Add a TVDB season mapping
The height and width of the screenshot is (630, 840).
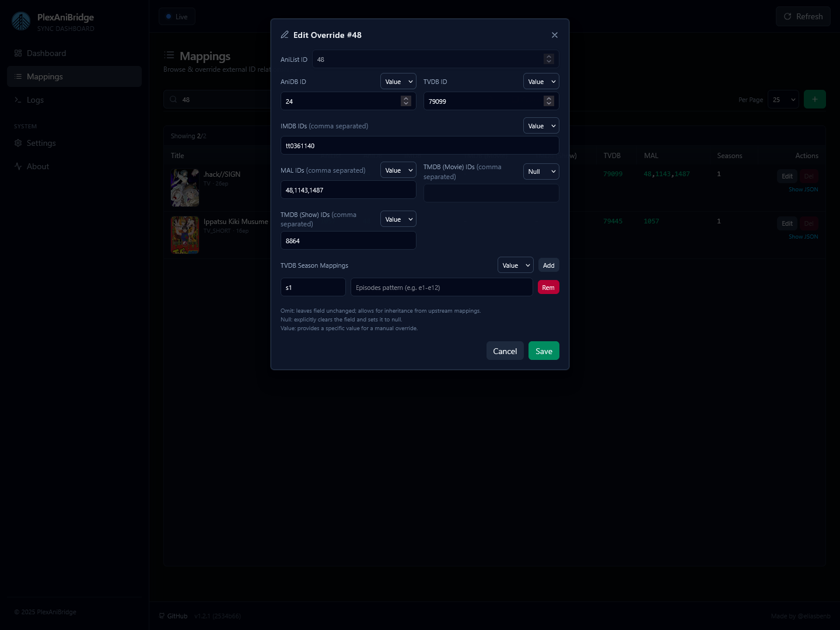548,265
